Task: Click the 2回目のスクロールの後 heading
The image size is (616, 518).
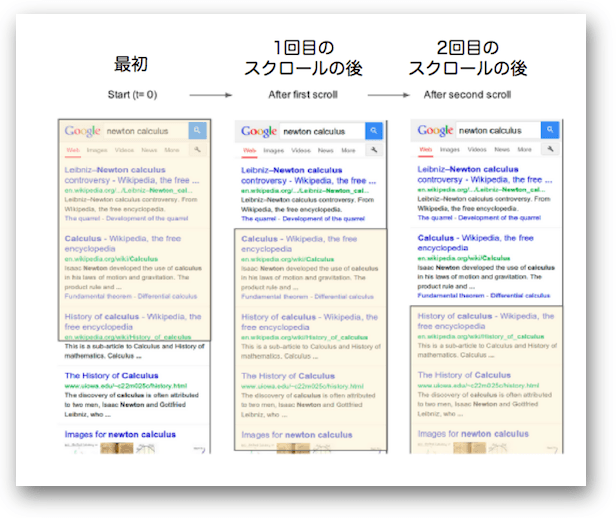Action: (468, 58)
